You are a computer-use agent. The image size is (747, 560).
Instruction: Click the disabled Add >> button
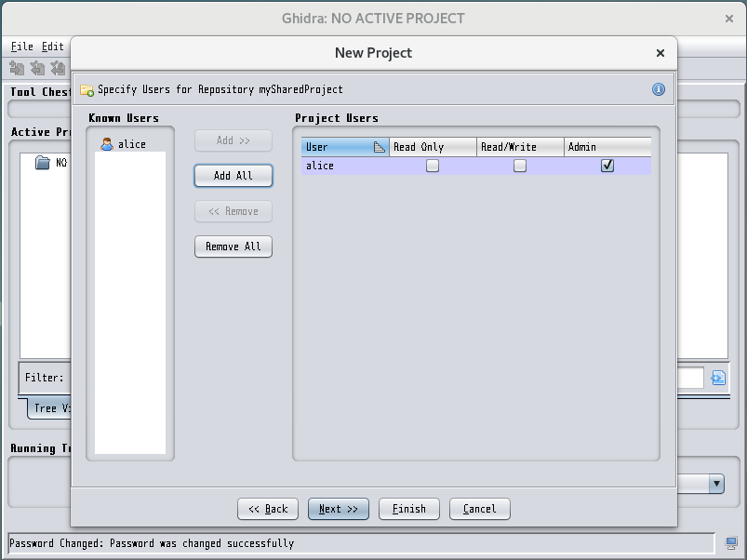pos(233,140)
